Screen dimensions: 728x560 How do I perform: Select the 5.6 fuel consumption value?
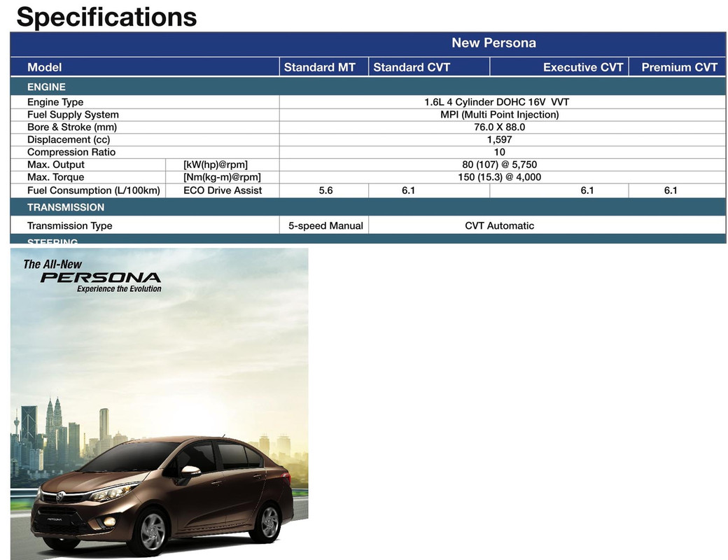[x=326, y=190]
